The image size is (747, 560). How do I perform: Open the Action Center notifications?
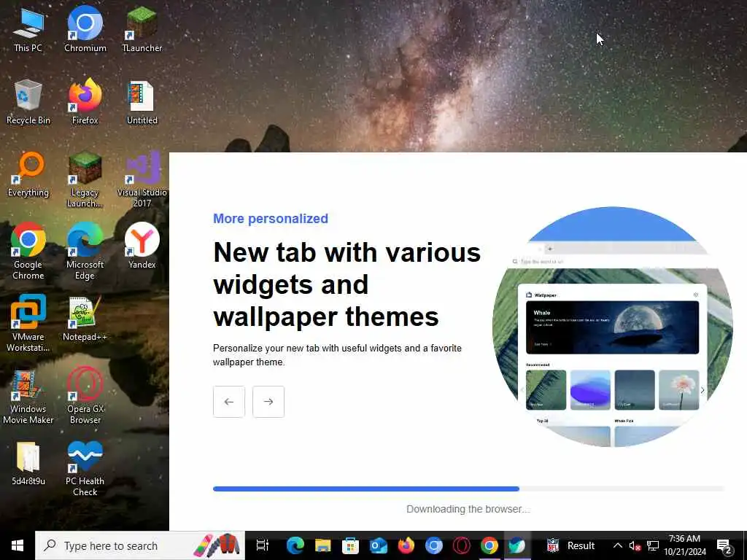[x=724, y=546]
